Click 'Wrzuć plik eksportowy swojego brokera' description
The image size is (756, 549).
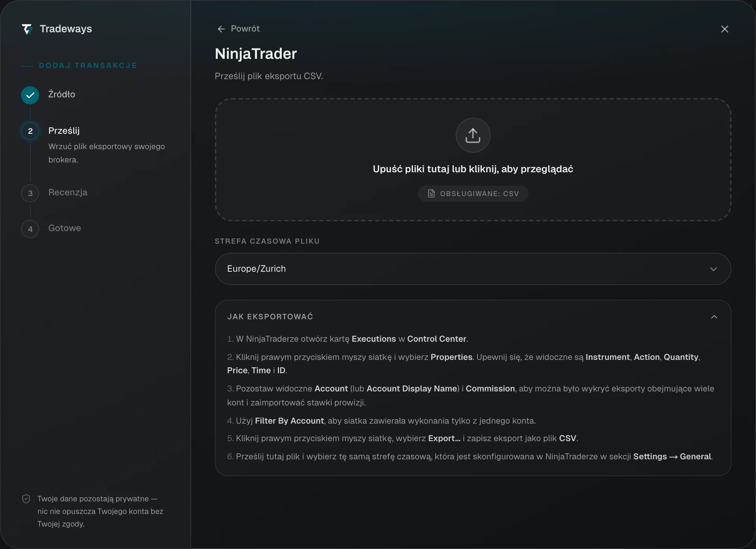(x=107, y=153)
